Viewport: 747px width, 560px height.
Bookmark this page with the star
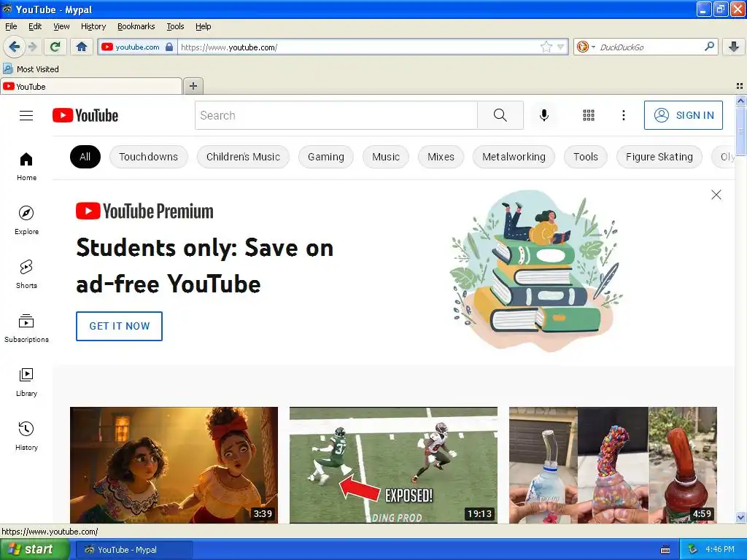[546, 47]
